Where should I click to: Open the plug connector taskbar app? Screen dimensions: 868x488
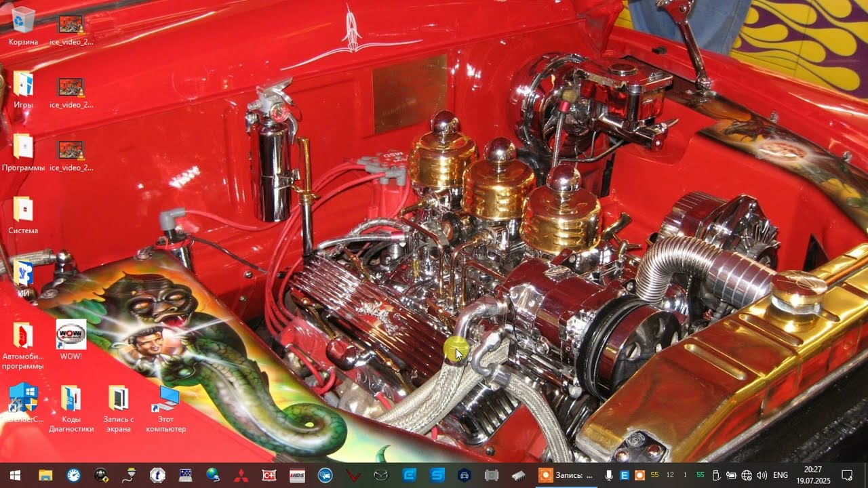click(x=129, y=475)
